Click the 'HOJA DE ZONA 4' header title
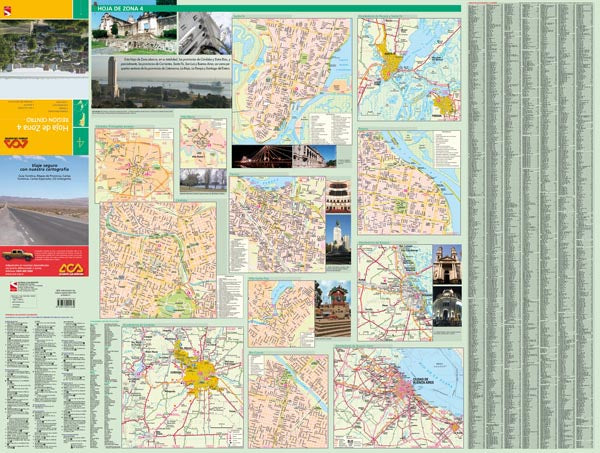The width and height of the screenshot is (600, 453). [118, 8]
